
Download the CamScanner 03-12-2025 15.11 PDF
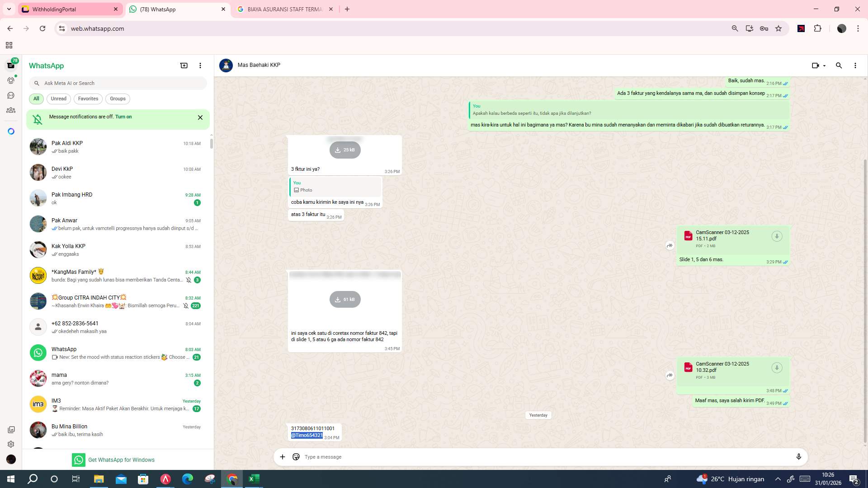coord(777,236)
